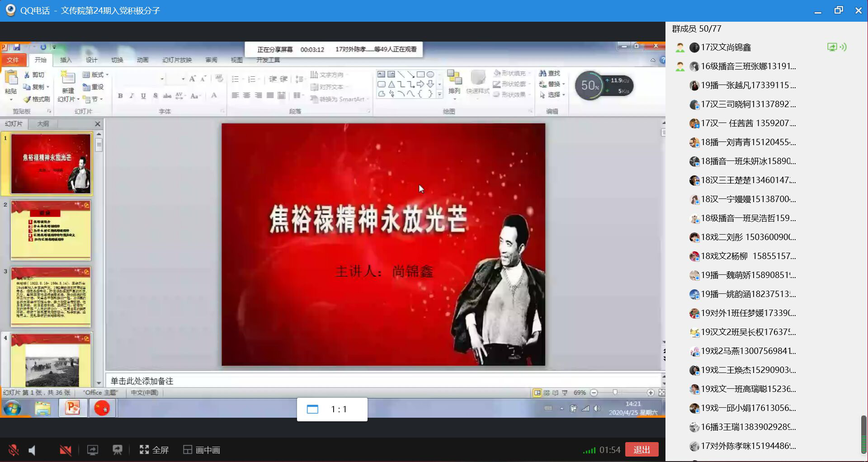Enter 全屏 fullscreen mode

(154, 450)
